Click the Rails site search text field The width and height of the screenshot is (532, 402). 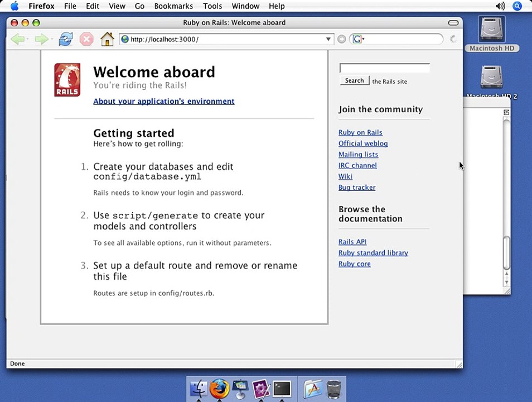(385, 68)
